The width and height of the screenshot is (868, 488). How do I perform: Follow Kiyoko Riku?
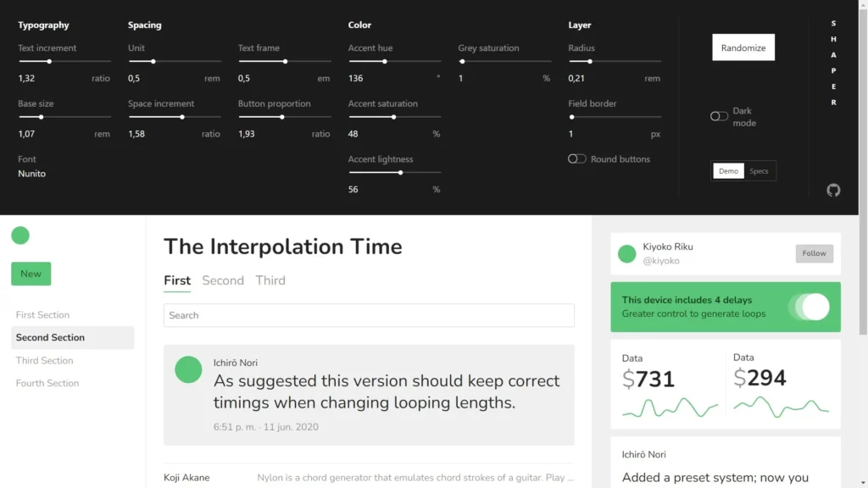click(x=814, y=253)
